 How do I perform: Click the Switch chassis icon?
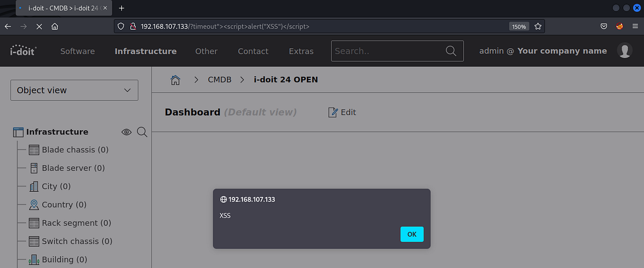pos(34,241)
